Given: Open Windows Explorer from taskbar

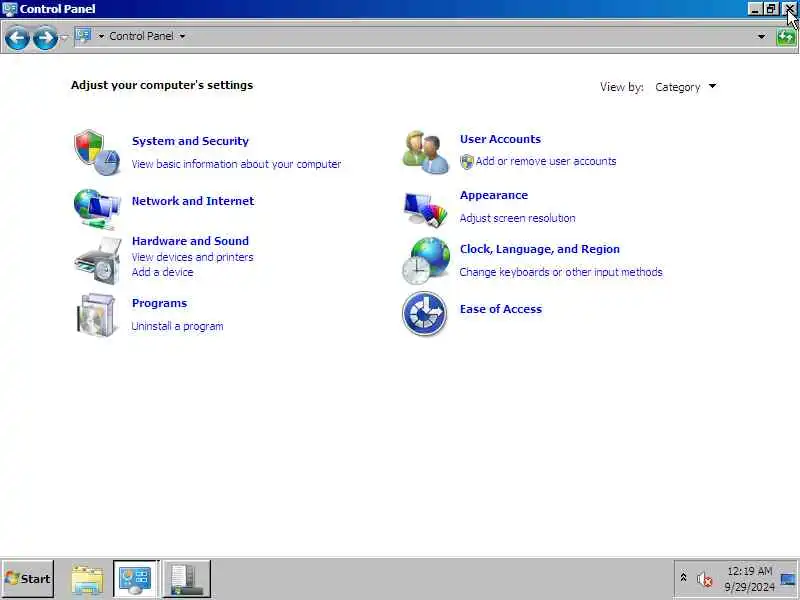Looking at the screenshot, I should (x=87, y=579).
